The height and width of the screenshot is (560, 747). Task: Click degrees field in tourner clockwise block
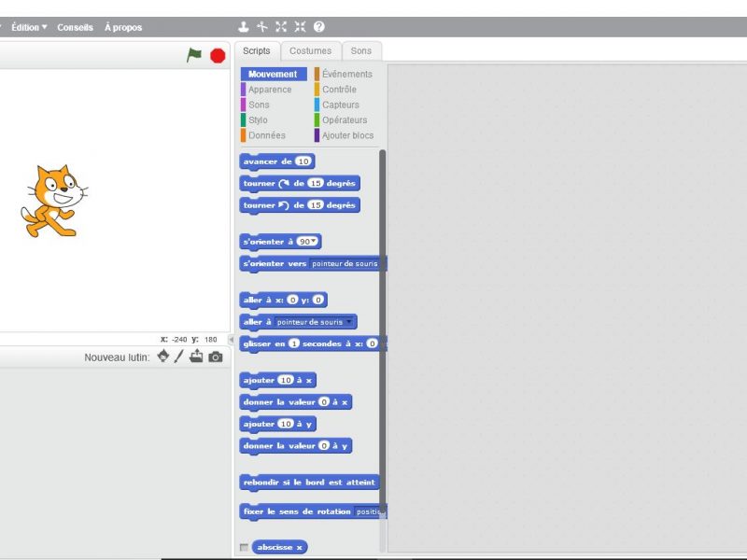[x=315, y=183]
